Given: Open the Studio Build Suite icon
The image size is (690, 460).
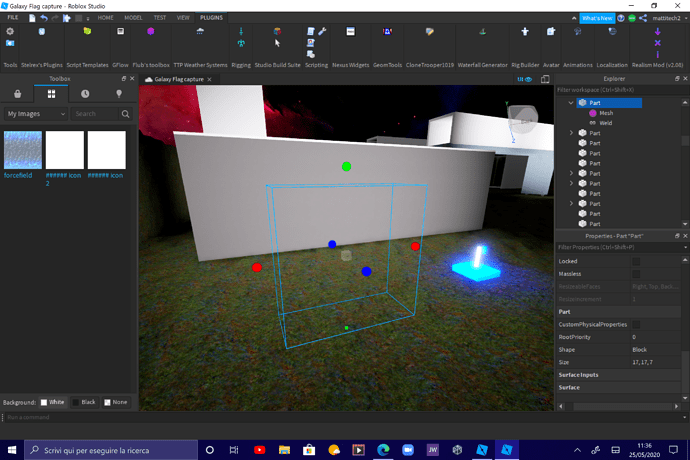Looking at the screenshot, I should click(277, 31).
